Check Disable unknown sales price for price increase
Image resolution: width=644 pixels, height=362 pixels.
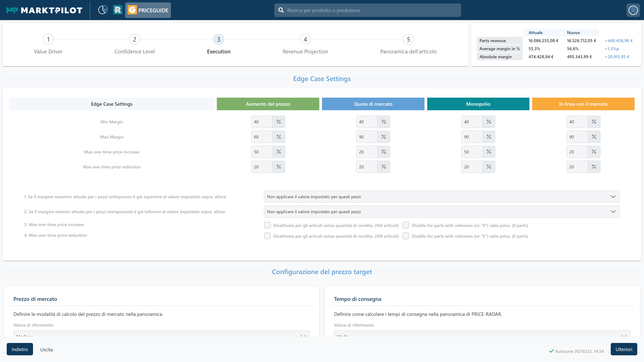[406, 225]
